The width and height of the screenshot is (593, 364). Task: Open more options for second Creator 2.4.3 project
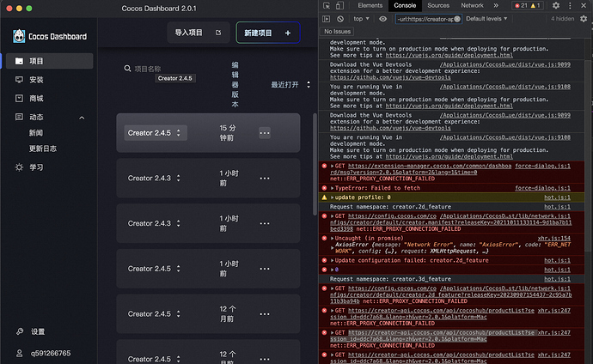tap(265, 223)
